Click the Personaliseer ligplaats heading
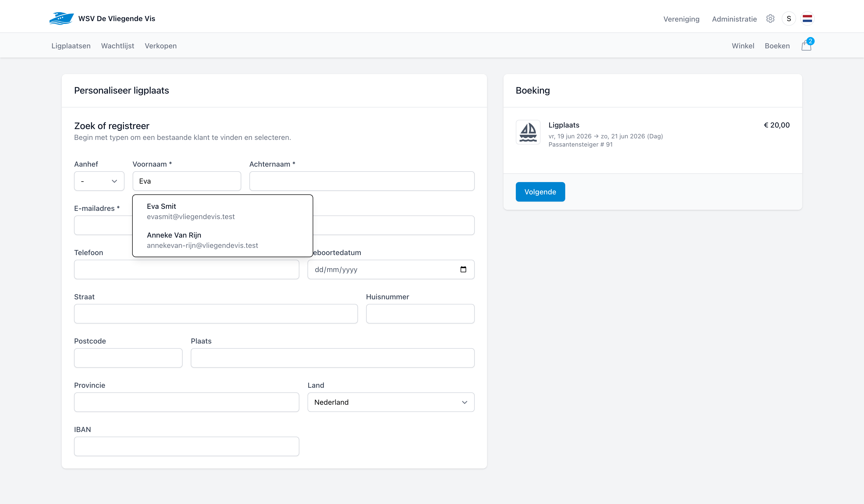Image resolution: width=864 pixels, height=504 pixels. (121, 91)
